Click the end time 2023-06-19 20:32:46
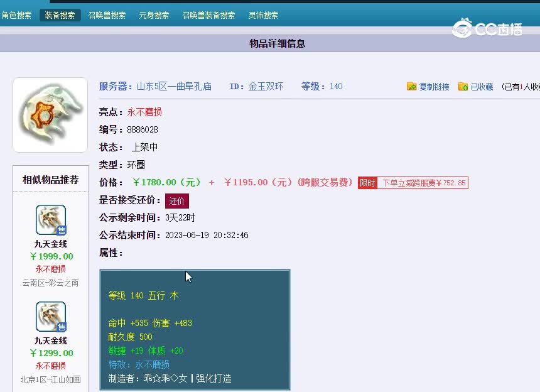This screenshot has height=392, width=540. tap(207, 236)
